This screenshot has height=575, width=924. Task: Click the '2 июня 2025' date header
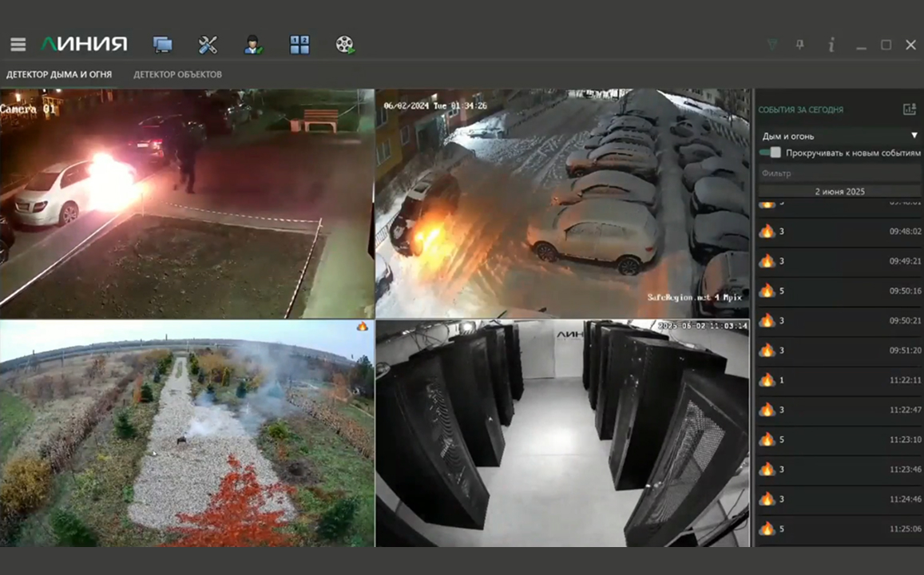pos(839,192)
